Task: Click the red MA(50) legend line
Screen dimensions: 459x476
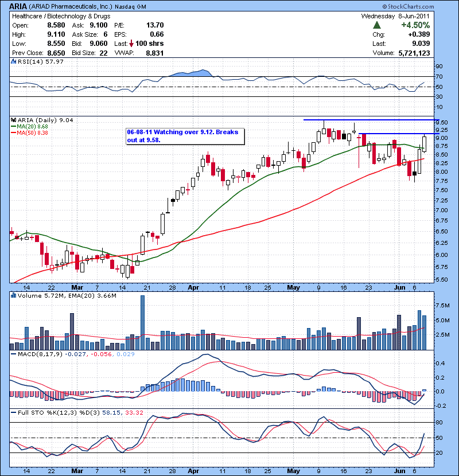Action: pyautogui.click(x=13, y=133)
